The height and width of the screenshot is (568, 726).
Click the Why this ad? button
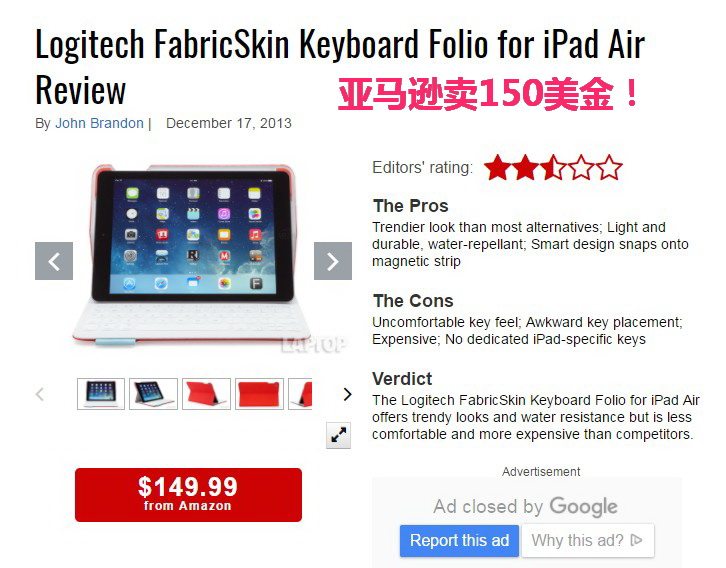tap(588, 540)
